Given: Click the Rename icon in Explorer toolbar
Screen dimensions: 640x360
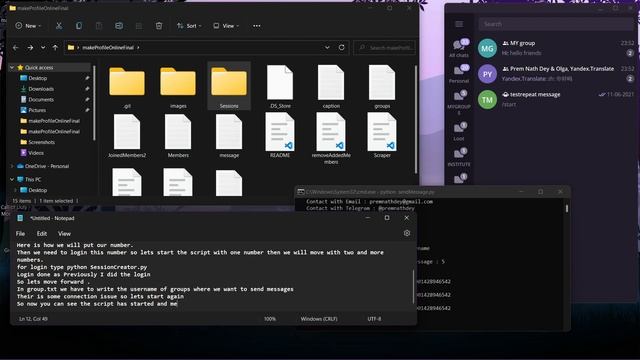Looking at the screenshot, I should (119, 26).
